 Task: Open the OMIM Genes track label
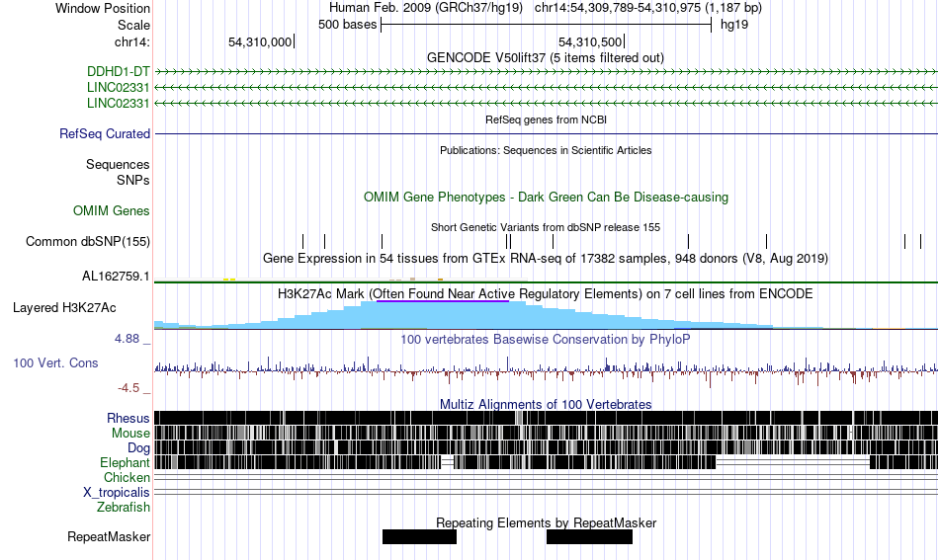point(111,211)
